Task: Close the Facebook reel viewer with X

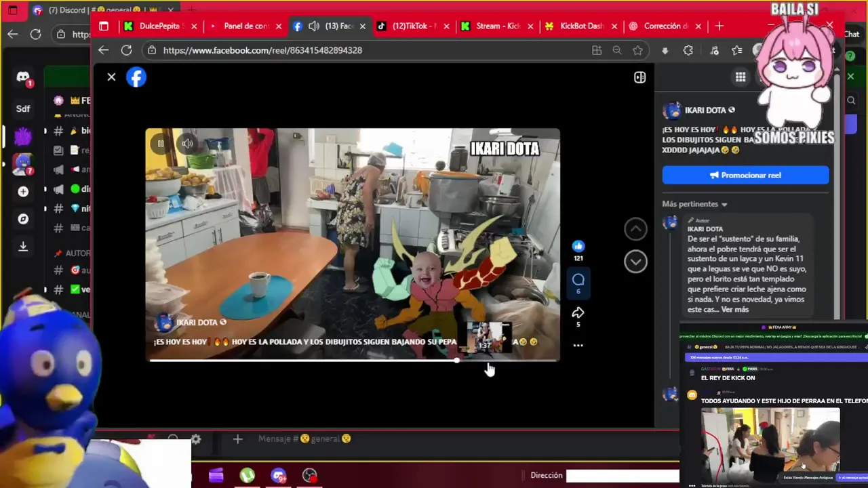Action: [x=111, y=77]
